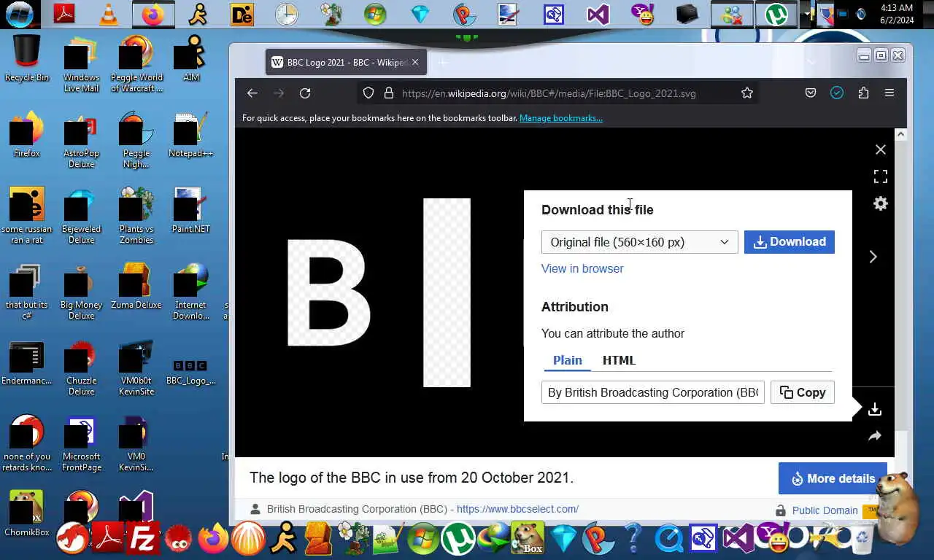Select Windows Live Mail desktop icon
This screenshot has width=934, height=560.
click(81, 64)
